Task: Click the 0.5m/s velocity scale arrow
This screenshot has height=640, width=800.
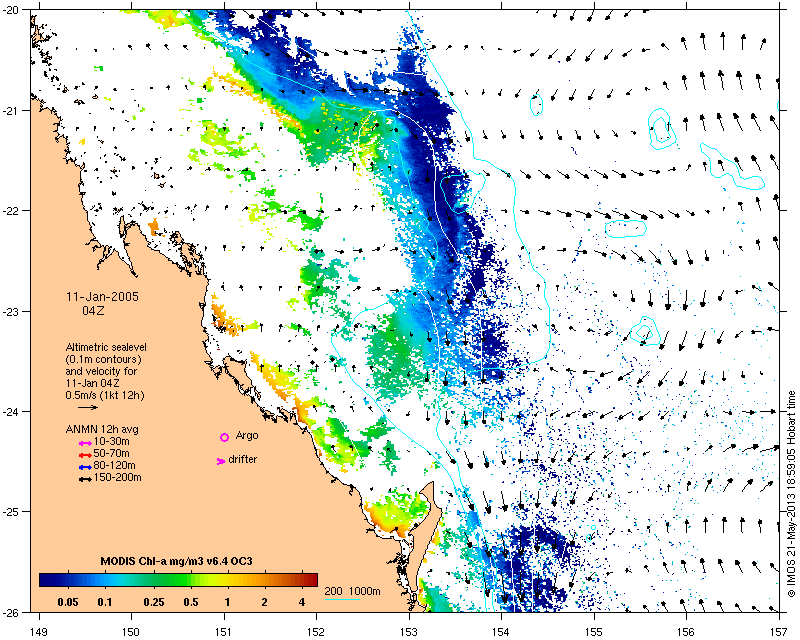Action: coord(88,407)
